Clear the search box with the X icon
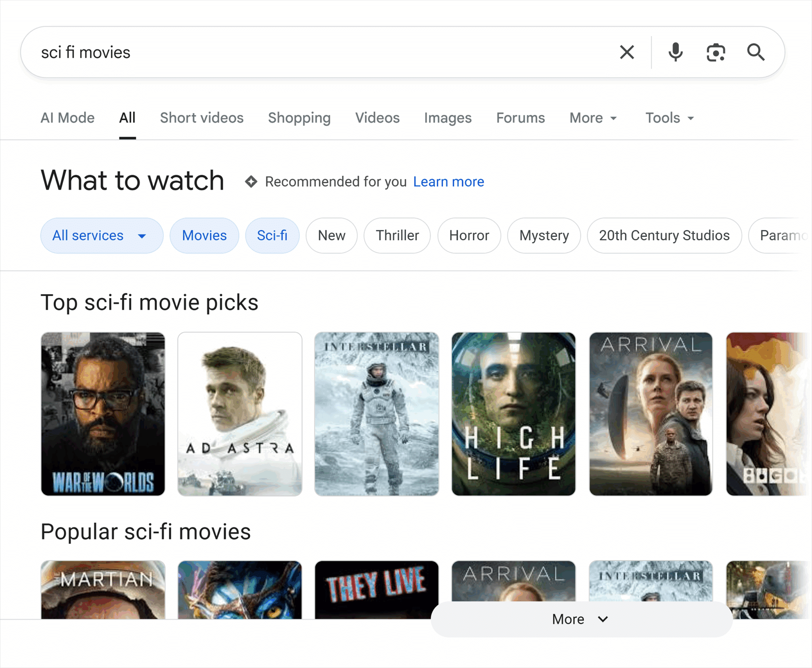 pos(627,52)
